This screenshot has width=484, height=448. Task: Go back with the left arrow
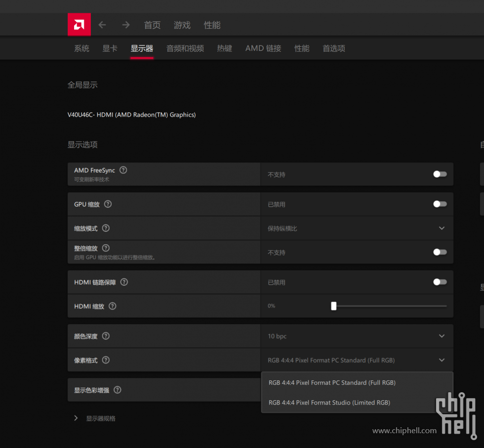102,25
